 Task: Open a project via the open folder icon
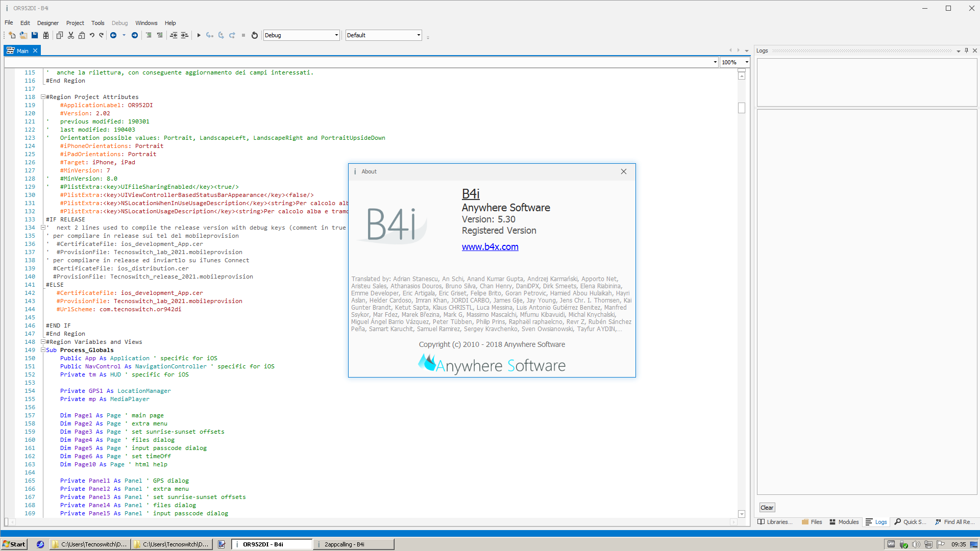point(23,35)
